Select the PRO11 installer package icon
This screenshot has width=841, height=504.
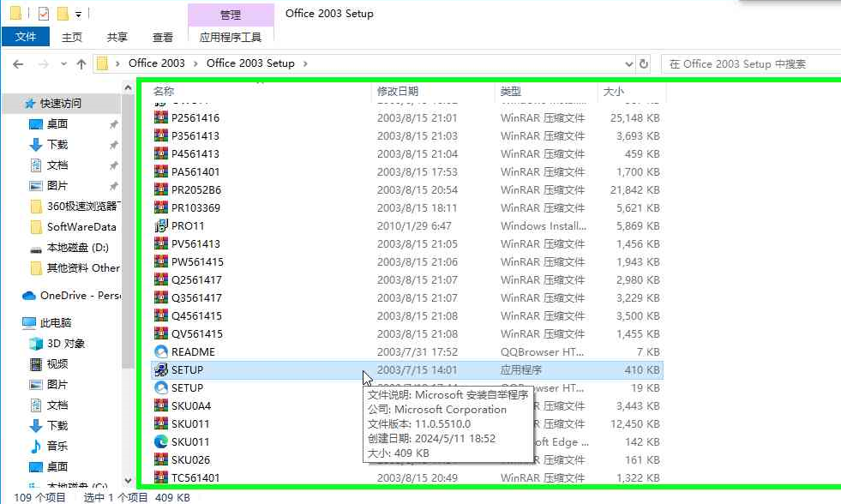point(161,225)
